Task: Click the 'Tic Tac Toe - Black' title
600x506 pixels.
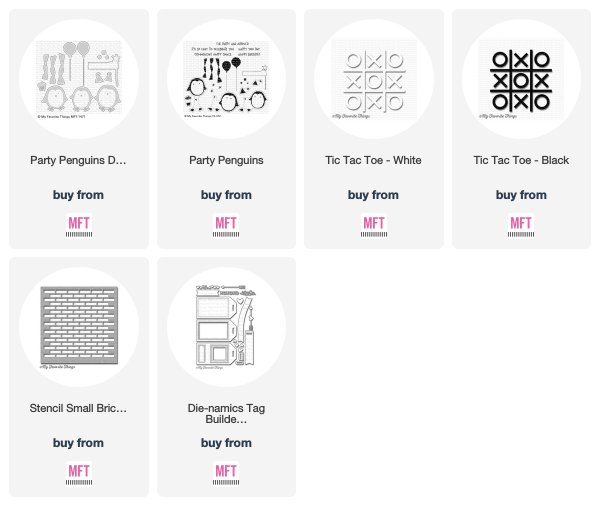Action: pos(521,160)
